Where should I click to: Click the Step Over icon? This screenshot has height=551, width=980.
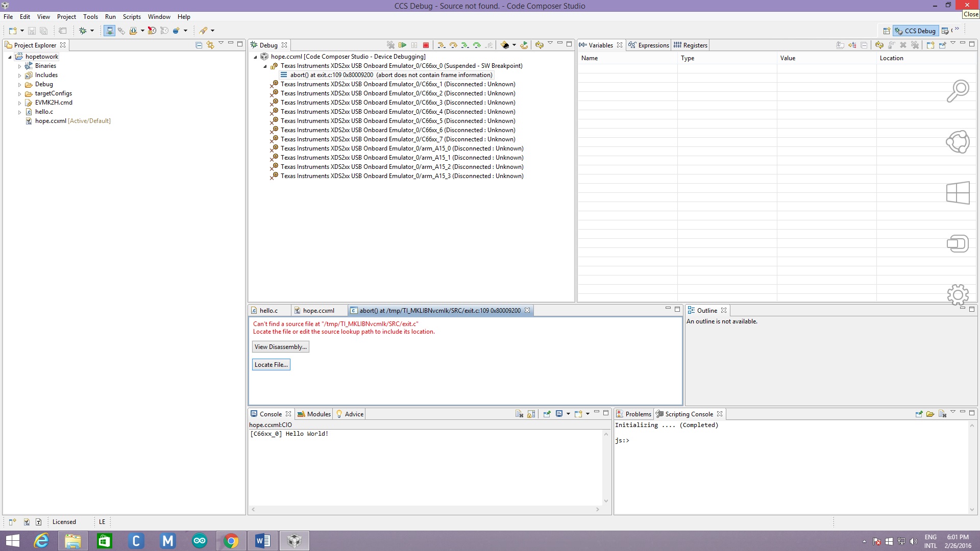pyautogui.click(x=453, y=45)
